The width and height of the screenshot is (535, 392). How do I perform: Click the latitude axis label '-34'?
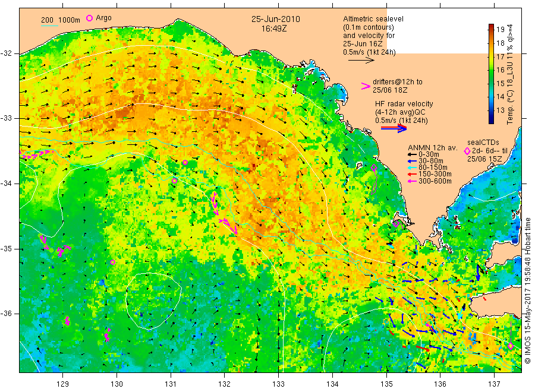(6, 184)
